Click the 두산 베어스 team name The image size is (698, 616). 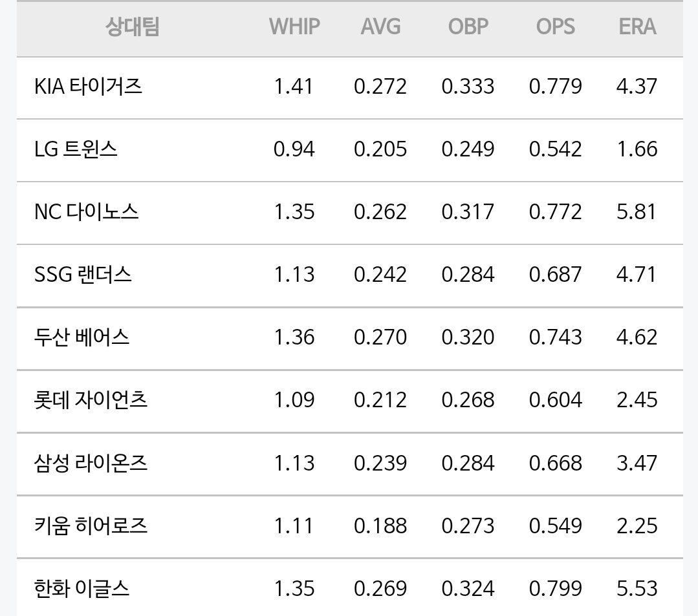(82, 337)
